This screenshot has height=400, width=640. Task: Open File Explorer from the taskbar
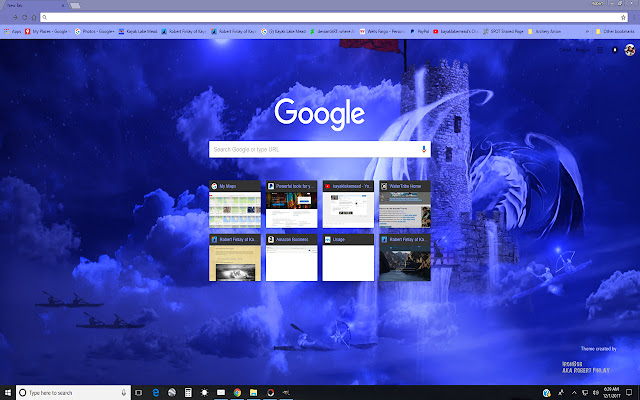(253, 393)
